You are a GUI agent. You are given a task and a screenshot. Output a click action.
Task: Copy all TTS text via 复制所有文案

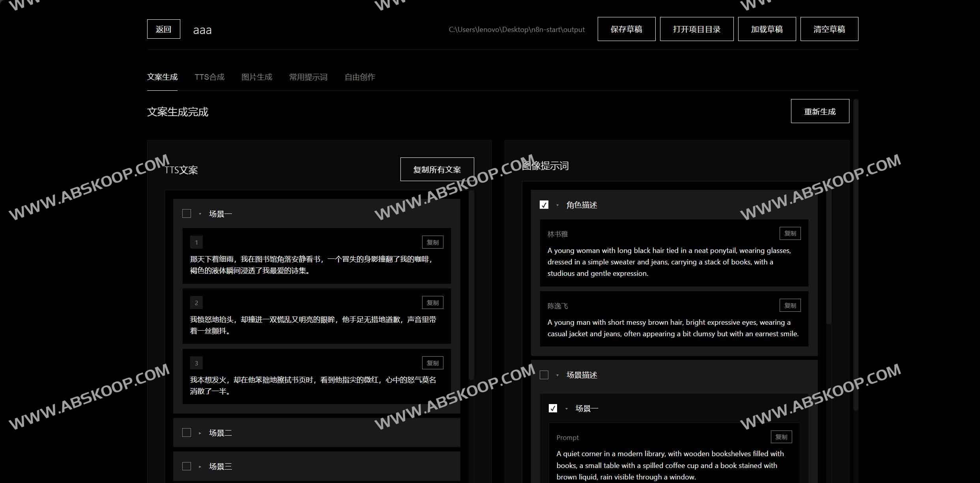click(x=436, y=169)
